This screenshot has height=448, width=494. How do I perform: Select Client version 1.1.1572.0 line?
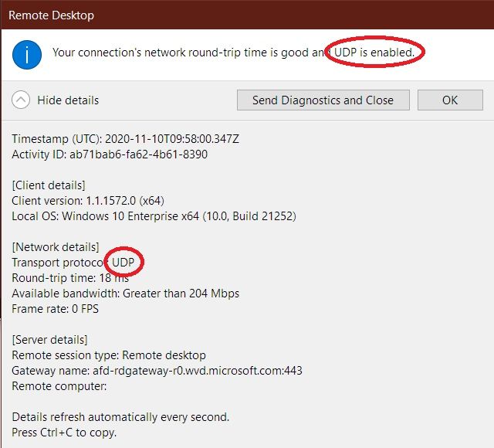coord(88,201)
